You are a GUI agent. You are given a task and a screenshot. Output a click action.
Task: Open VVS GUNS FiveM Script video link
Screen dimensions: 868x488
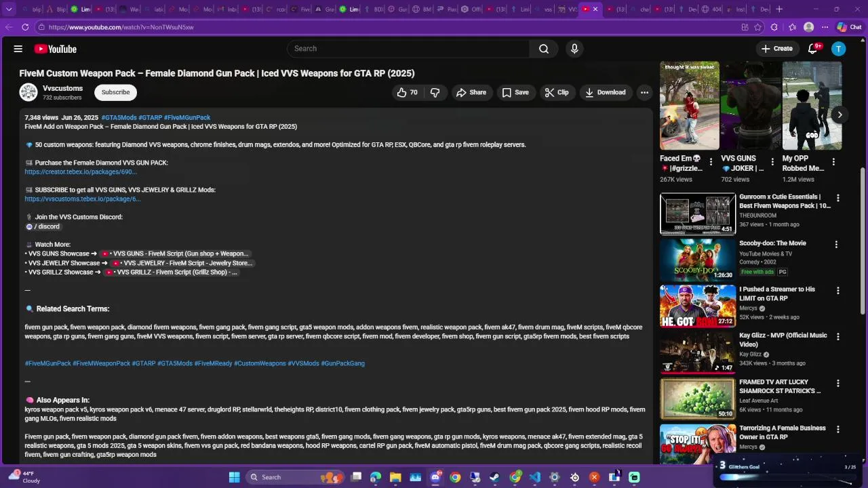click(x=176, y=253)
